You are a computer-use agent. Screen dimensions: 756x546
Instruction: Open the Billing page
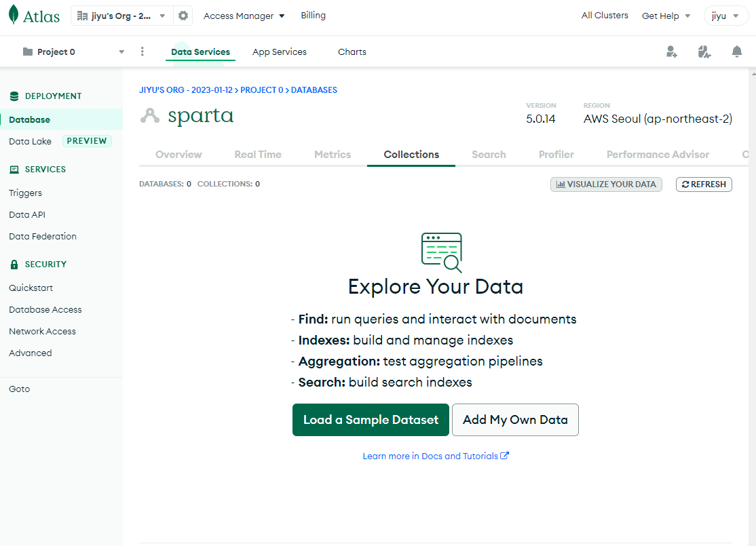(x=314, y=16)
